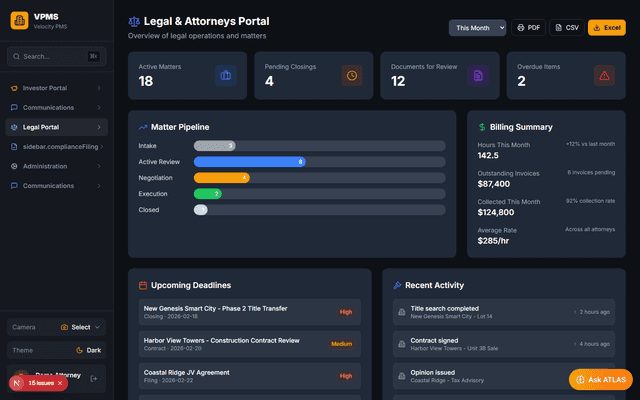Open Harbor View Towers Construction Contract Review

(250, 344)
